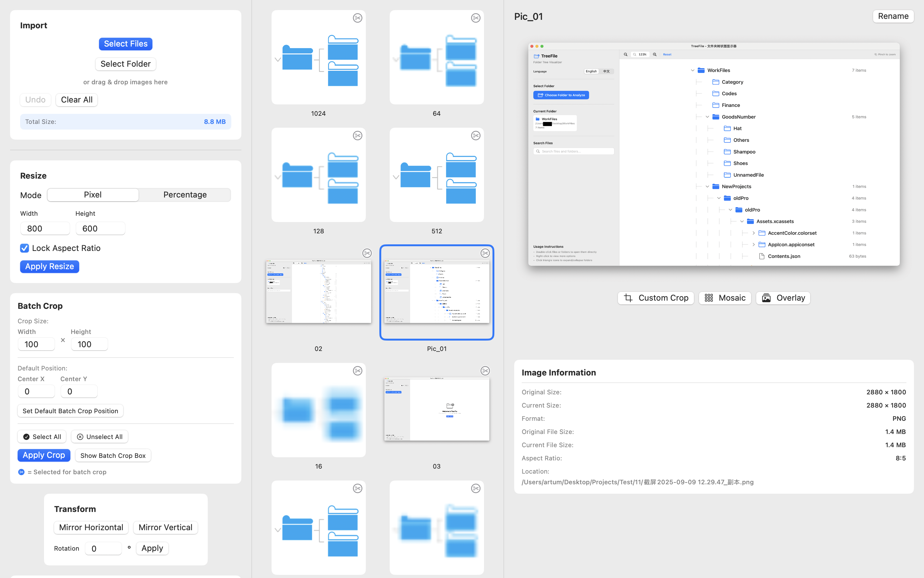Click scissors icon on 512 thumbnail
The height and width of the screenshot is (578, 924).
coord(475,136)
